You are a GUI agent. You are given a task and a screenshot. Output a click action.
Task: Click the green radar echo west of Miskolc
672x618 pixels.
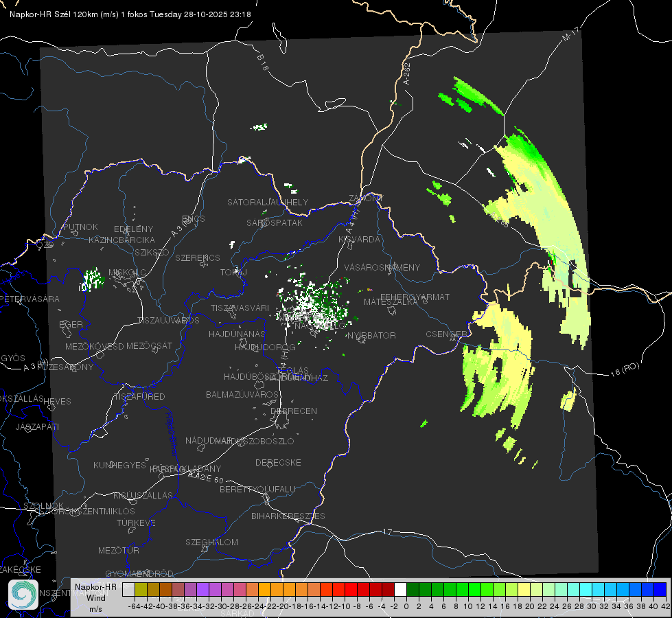pos(92,279)
